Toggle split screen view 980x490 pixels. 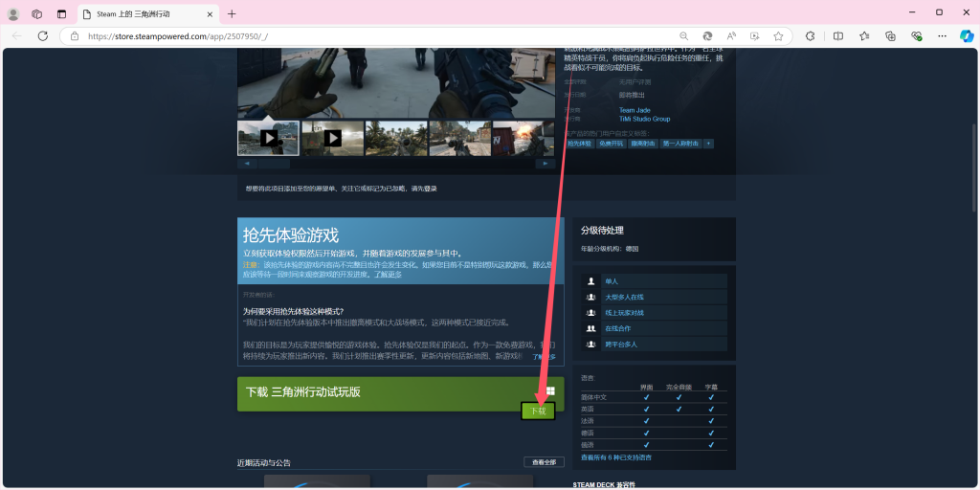click(x=838, y=36)
